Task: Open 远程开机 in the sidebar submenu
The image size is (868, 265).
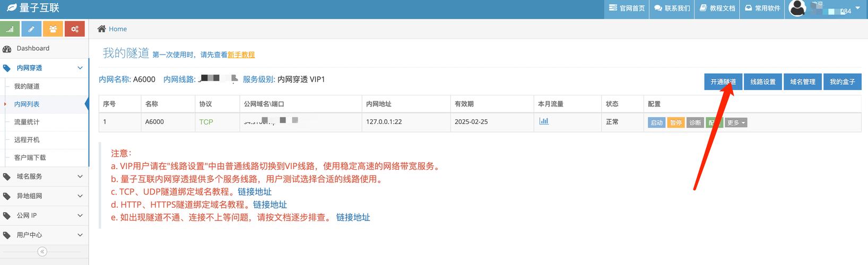Action: pyautogui.click(x=27, y=140)
